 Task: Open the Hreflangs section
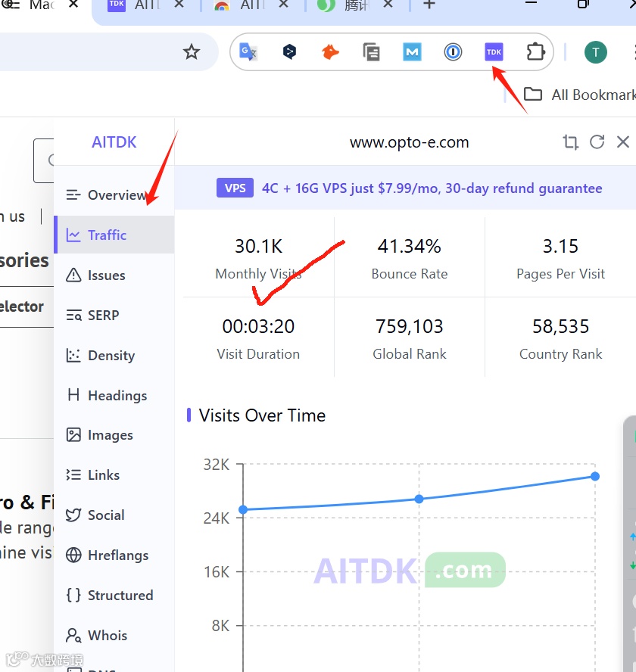click(114, 555)
